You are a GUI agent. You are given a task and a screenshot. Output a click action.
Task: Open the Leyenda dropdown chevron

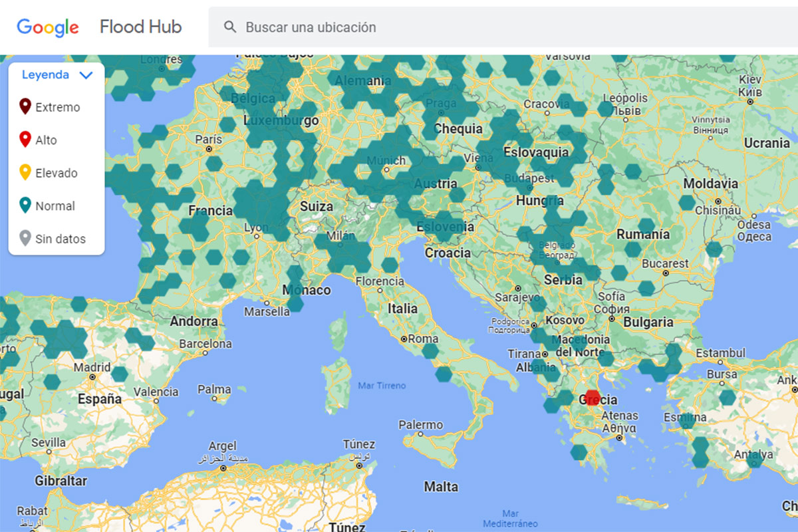point(85,75)
